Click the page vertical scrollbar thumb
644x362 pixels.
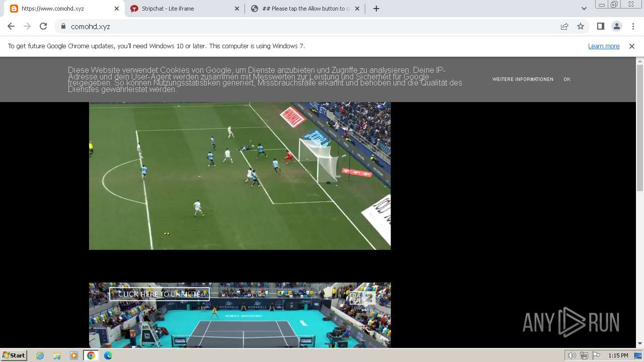[x=640, y=128]
